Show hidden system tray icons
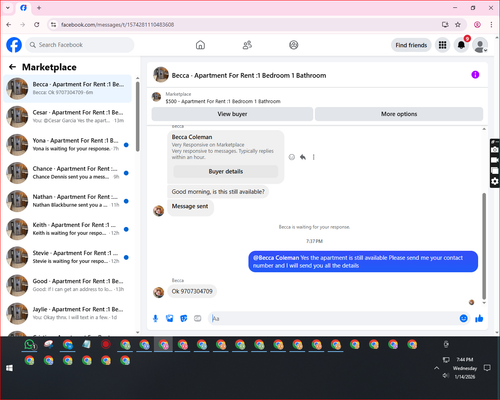 (436, 368)
